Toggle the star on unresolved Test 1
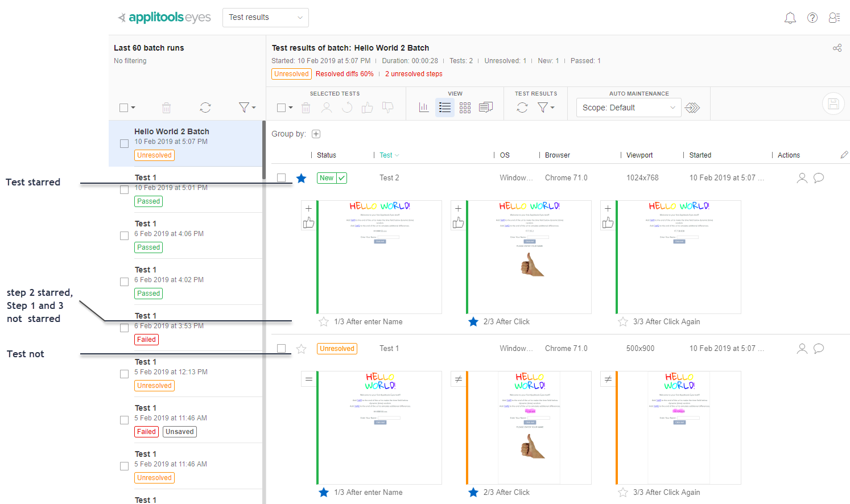Image resolution: width=850 pixels, height=504 pixels. point(302,349)
